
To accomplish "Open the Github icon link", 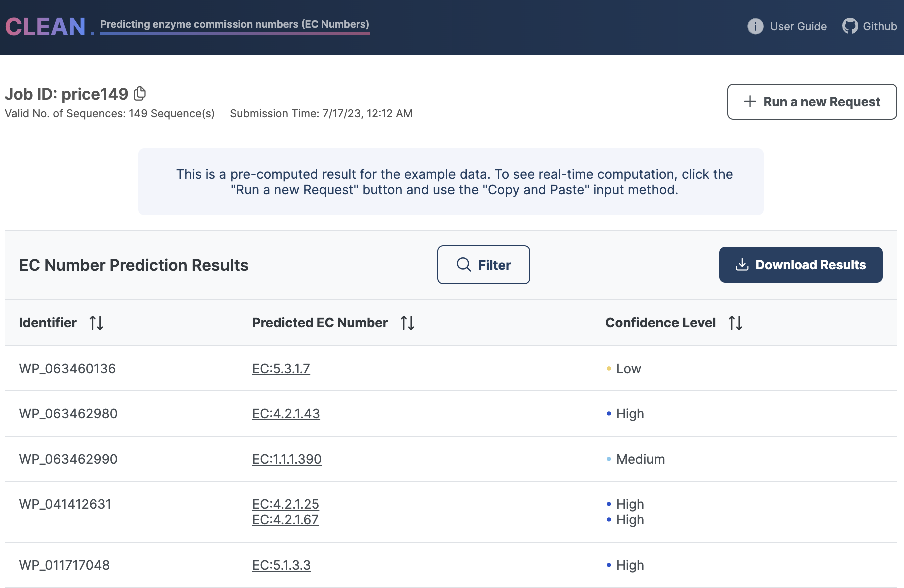I will click(850, 26).
